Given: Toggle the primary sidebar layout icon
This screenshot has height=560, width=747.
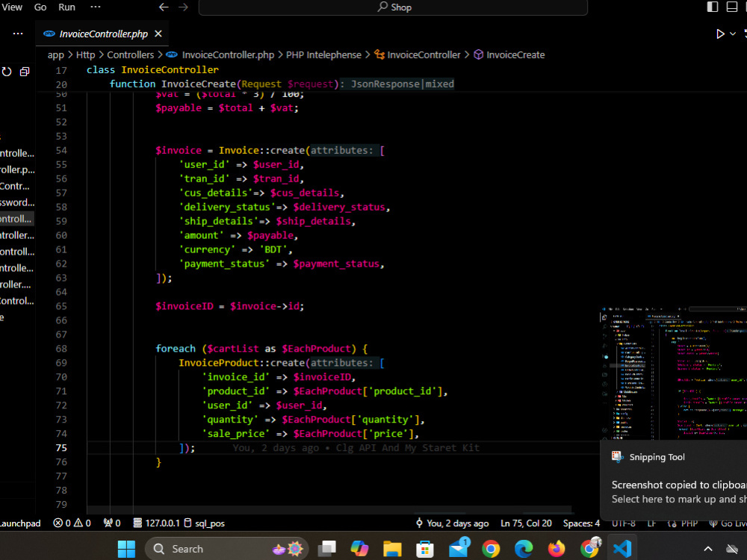Looking at the screenshot, I should [x=712, y=7].
